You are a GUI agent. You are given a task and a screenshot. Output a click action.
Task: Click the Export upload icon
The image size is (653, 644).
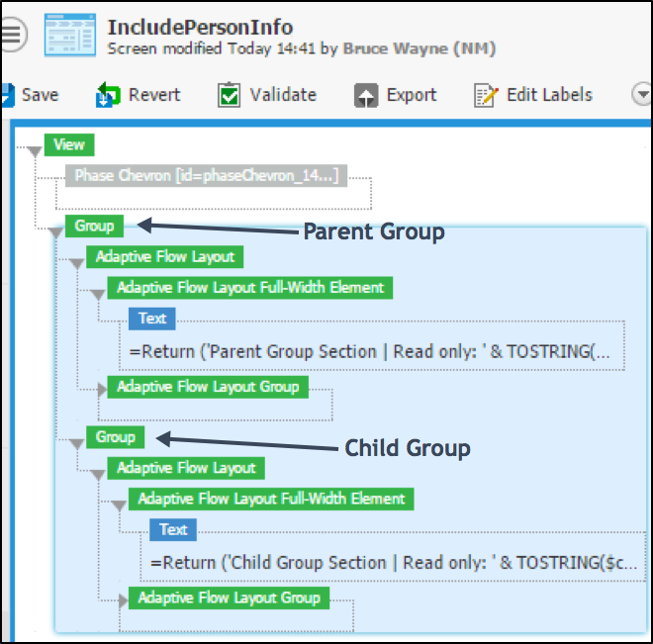point(365,95)
